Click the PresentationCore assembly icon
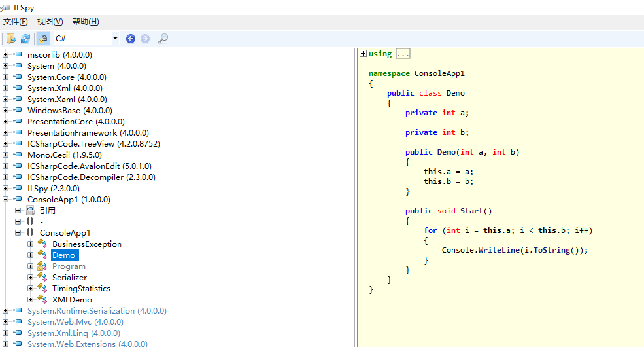This screenshot has width=644, height=347. coord(18,121)
